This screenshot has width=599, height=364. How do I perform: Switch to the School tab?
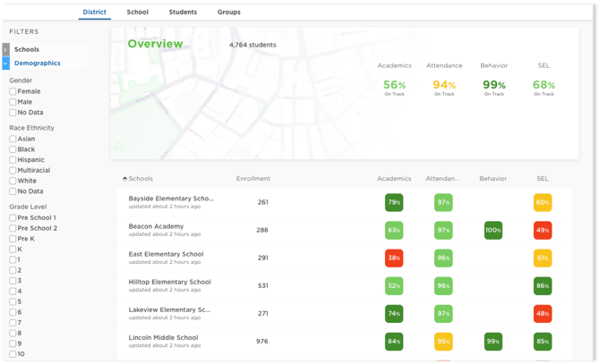click(x=137, y=13)
